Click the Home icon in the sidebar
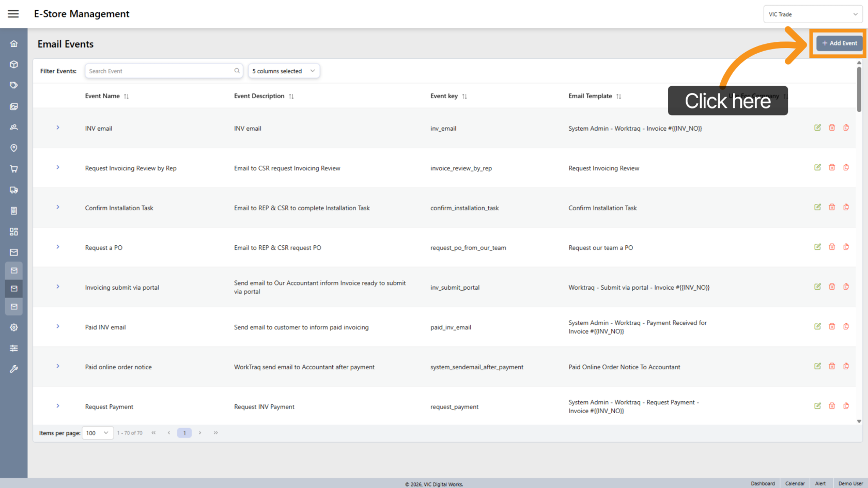This screenshot has height=488, width=868. click(x=14, y=44)
